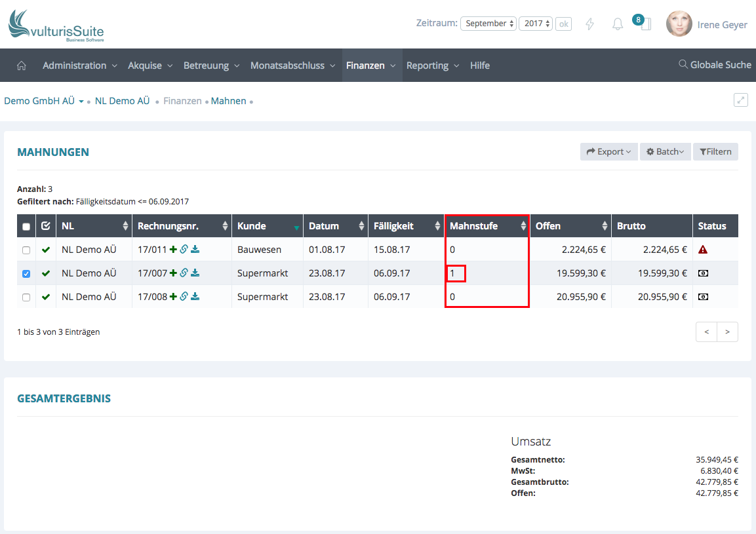
Task: Open the month dropdown showing September
Action: [x=488, y=24]
